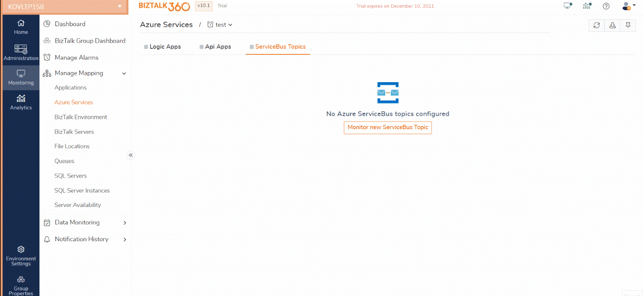Click the download icon in header
Screen dimensions: 644x296
[612, 25]
